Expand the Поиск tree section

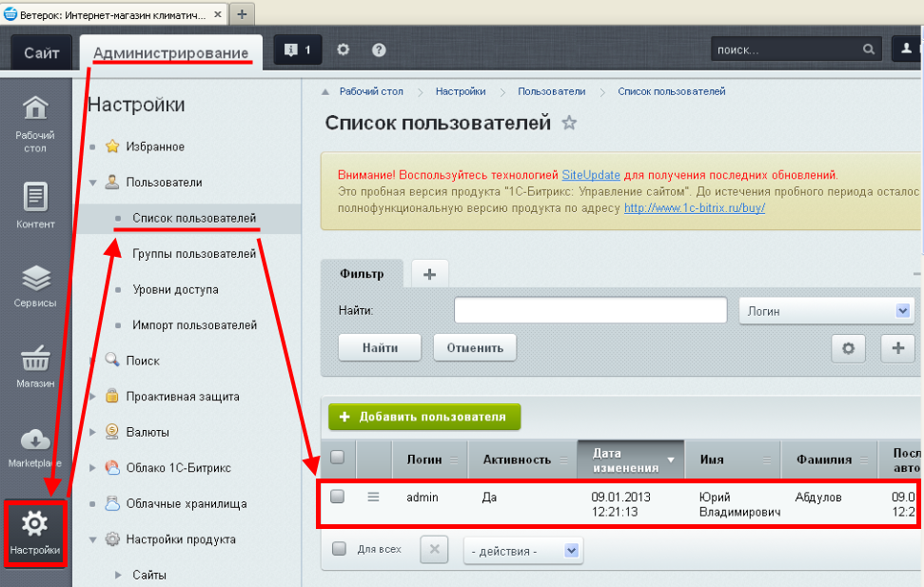click(92, 361)
